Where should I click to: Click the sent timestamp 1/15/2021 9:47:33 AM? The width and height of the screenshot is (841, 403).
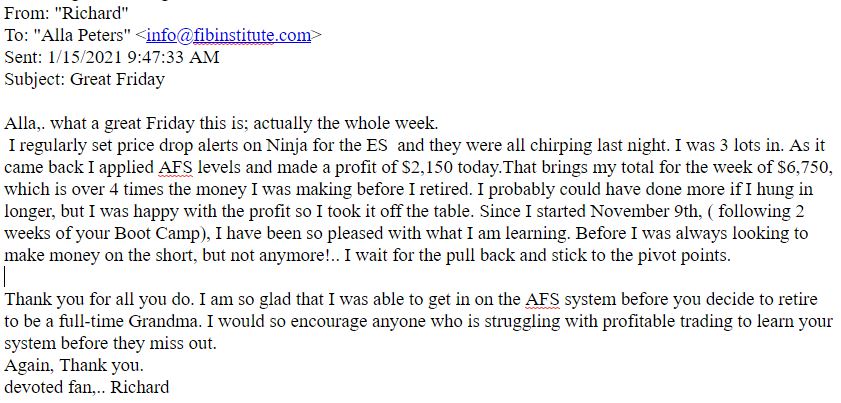[x=133, y=57]
